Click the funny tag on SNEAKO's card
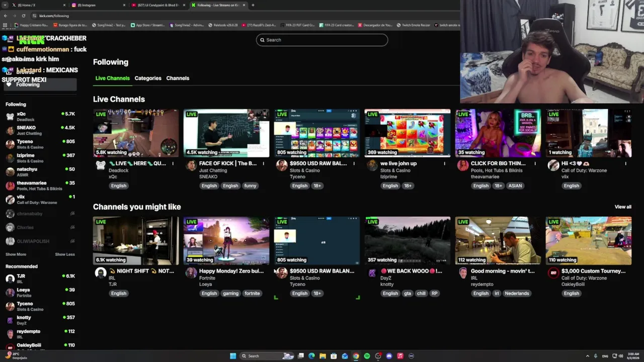The height and width of the screenshot is (362, 644). point(250,186)
